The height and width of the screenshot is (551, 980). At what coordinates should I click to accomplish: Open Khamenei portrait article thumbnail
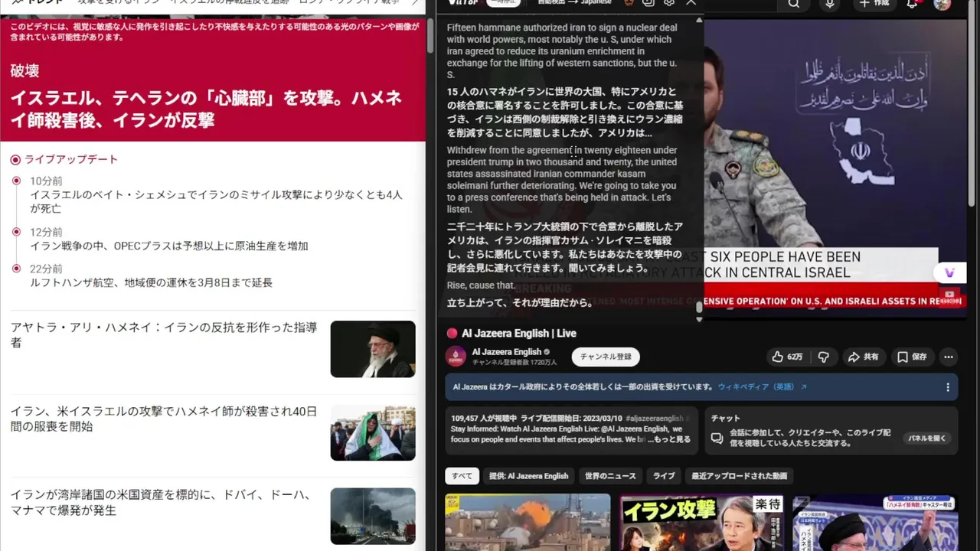[x=373, y=349]
